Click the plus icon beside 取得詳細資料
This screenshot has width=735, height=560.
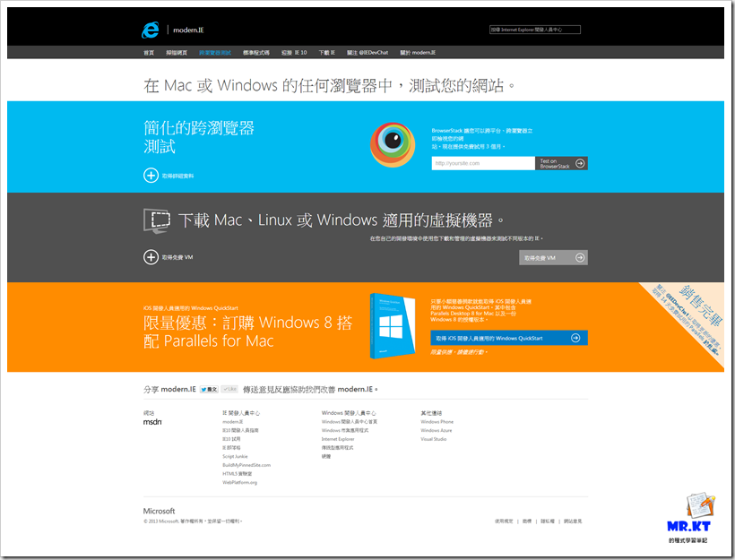[151, 176]
